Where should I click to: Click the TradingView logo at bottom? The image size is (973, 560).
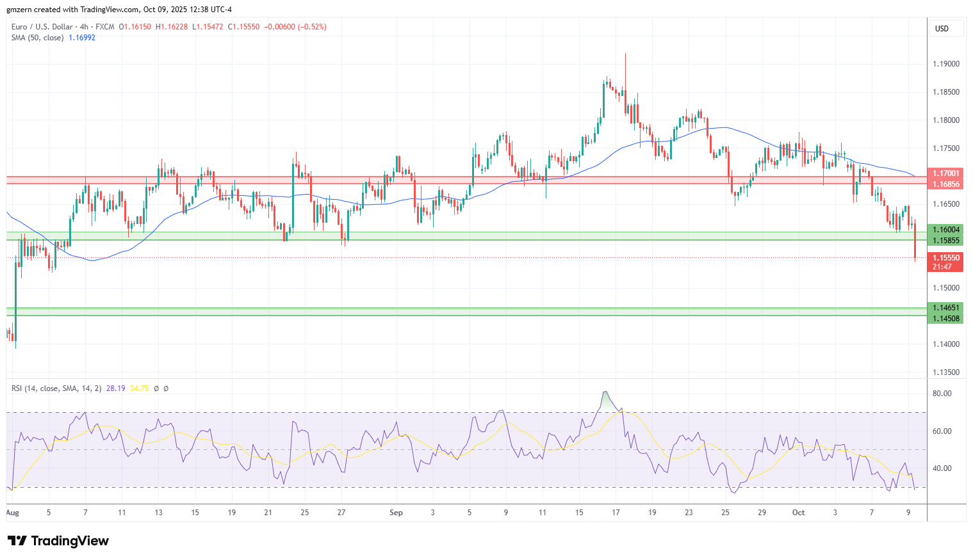point(58,541)
